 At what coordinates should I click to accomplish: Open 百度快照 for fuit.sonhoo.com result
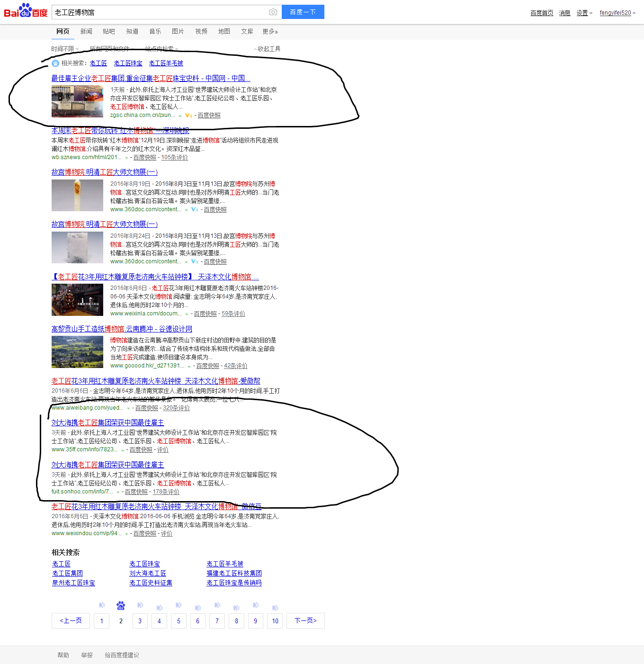pyautogui.click(x=136, y=492)
